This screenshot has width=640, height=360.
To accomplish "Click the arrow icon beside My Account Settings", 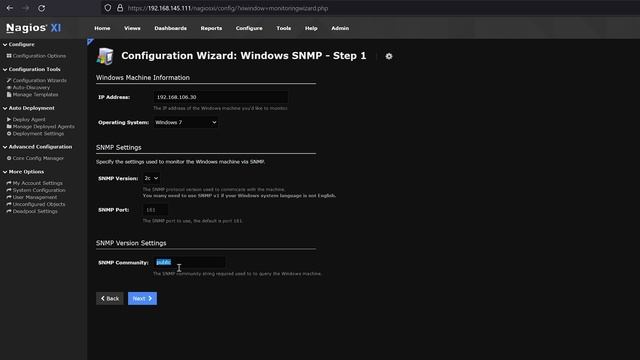I will (9, 183).
